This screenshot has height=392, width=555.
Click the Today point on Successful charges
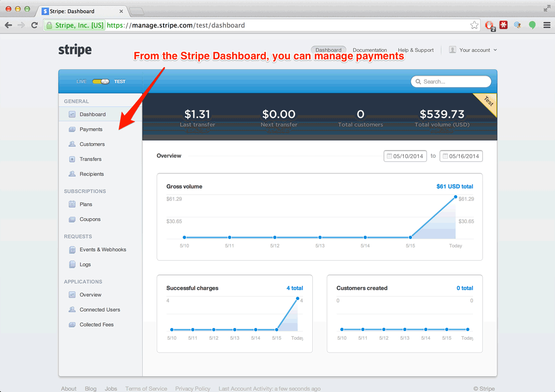(x=298, y=298)
